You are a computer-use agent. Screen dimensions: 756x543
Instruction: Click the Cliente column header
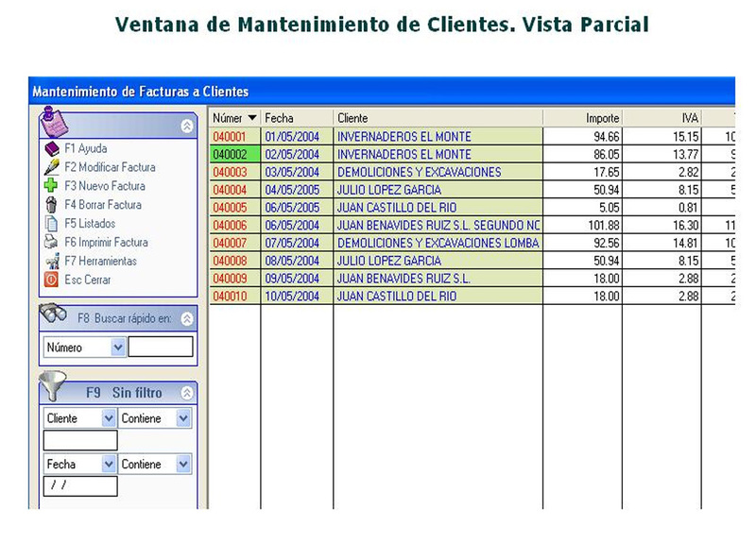tap(438, 118)
